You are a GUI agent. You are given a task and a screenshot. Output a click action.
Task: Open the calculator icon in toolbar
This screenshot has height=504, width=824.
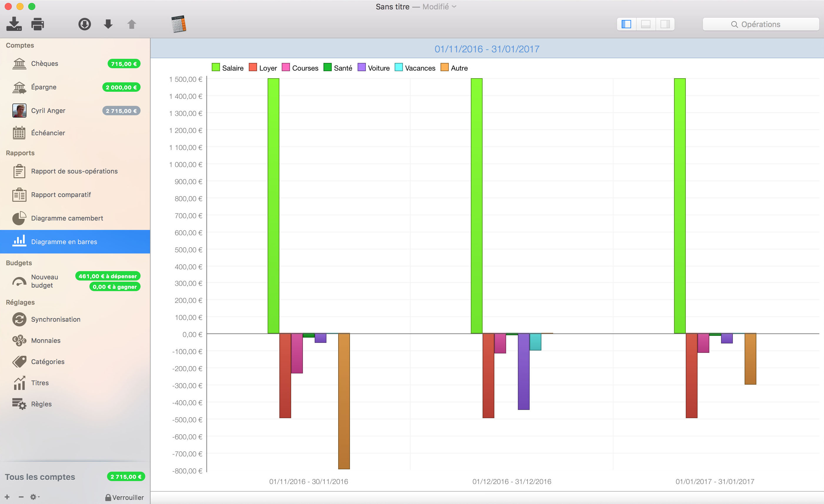(x=179, y=24)
